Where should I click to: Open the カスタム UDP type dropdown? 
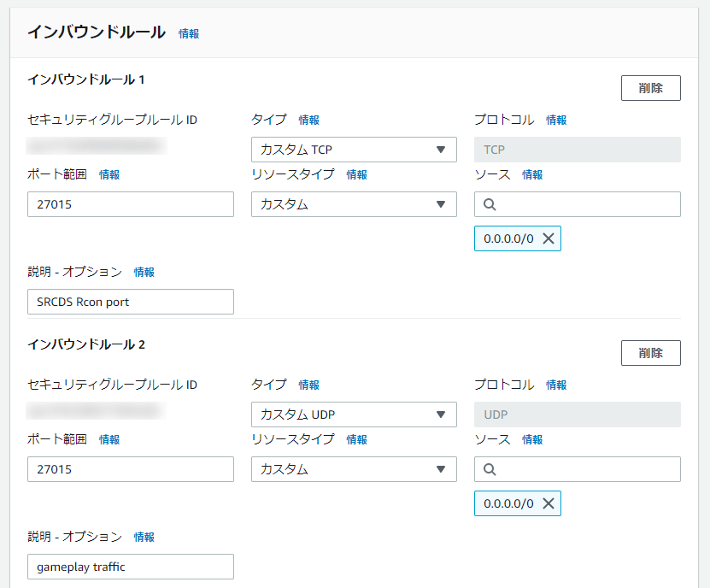coord(354,415)
